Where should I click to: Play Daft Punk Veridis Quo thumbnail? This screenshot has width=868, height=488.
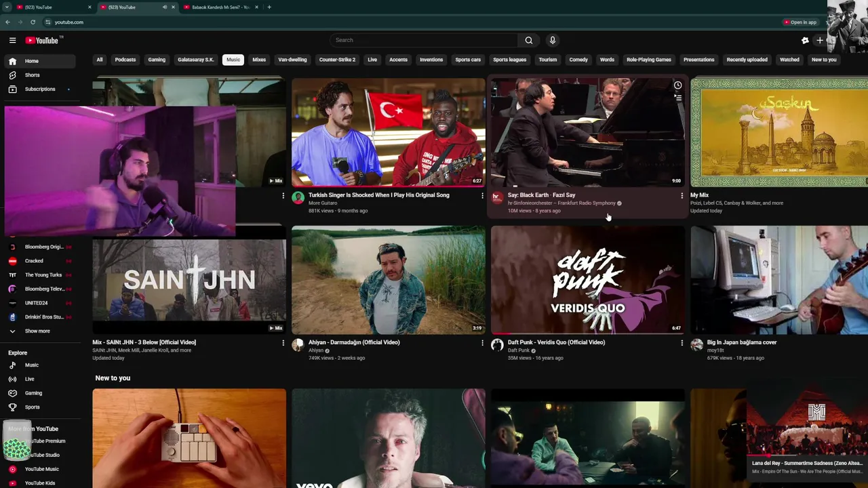(588, 280)
